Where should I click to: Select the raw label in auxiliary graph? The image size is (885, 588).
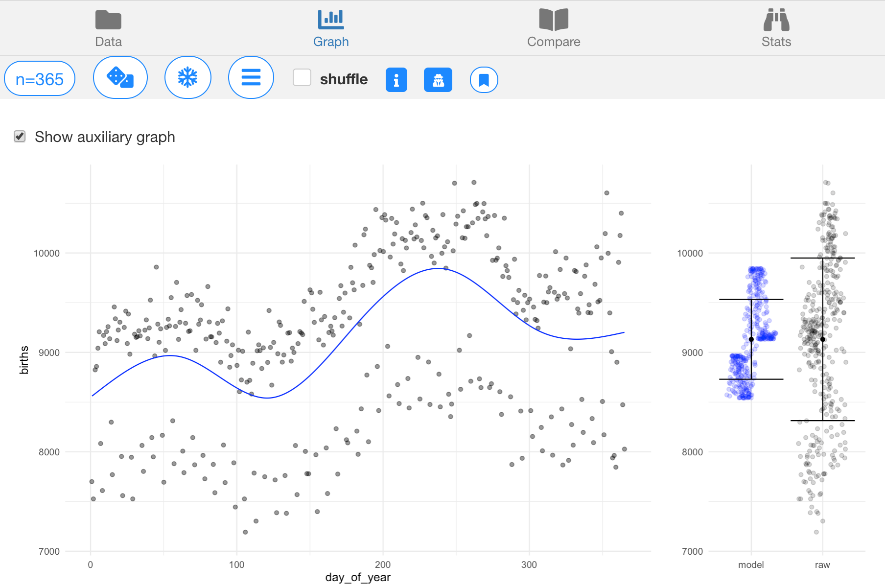(822, 564)
